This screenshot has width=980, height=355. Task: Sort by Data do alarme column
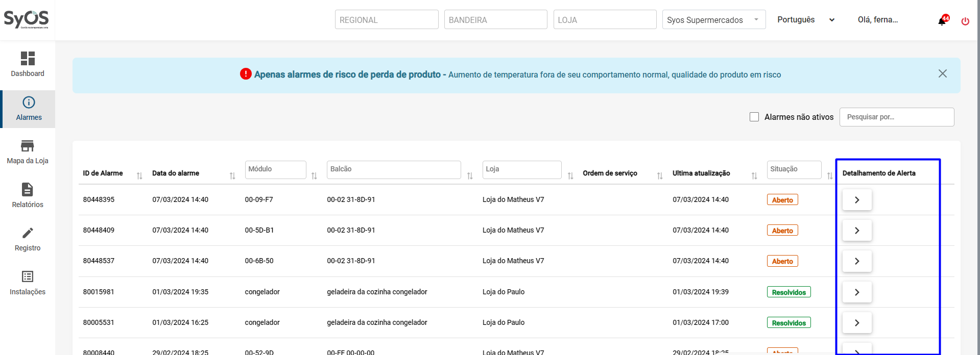[232, 176]
